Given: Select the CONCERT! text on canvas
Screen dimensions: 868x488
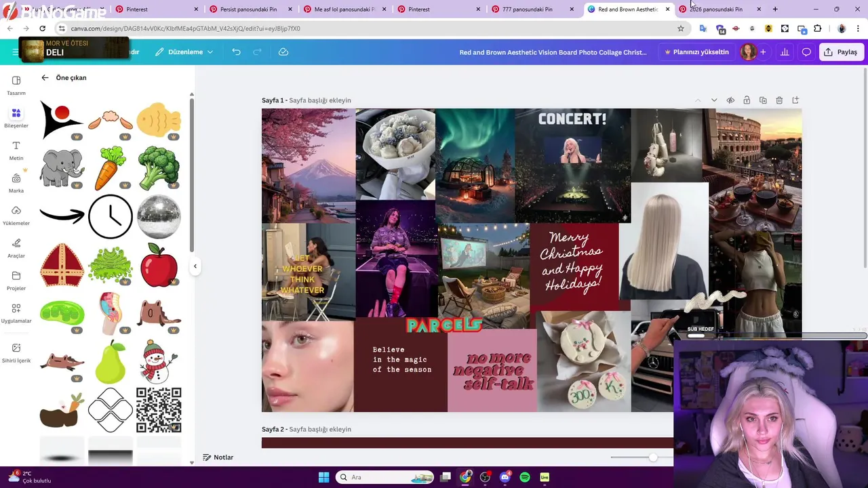Looking at the screenshot, I should [x=572, y=119].
